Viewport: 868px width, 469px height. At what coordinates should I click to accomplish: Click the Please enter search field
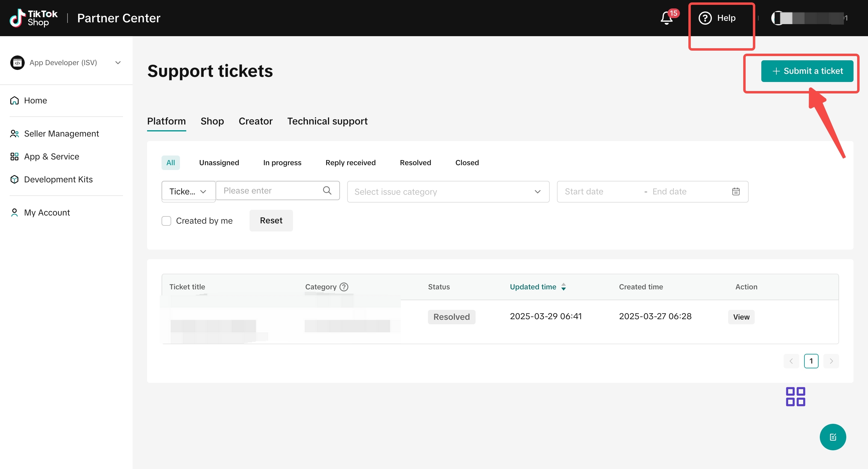[x=278, y=191]
